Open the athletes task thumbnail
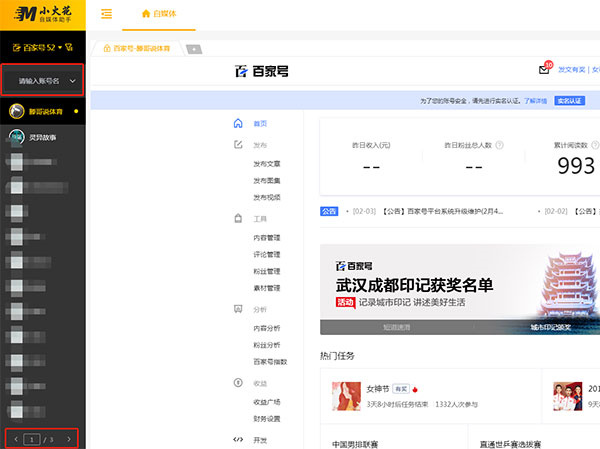The image size is (600, 449). click(568, 396)
